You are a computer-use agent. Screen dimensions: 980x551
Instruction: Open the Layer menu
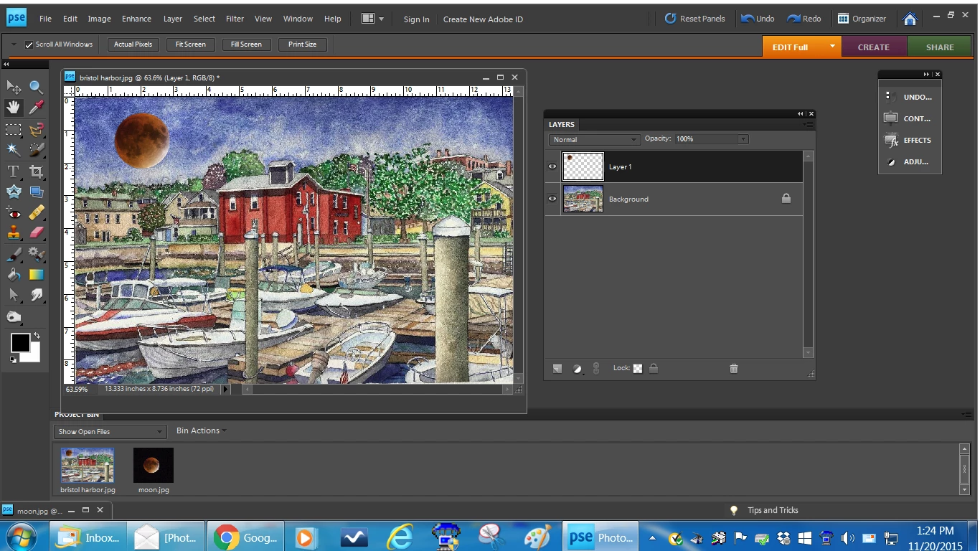click(173, 19)
